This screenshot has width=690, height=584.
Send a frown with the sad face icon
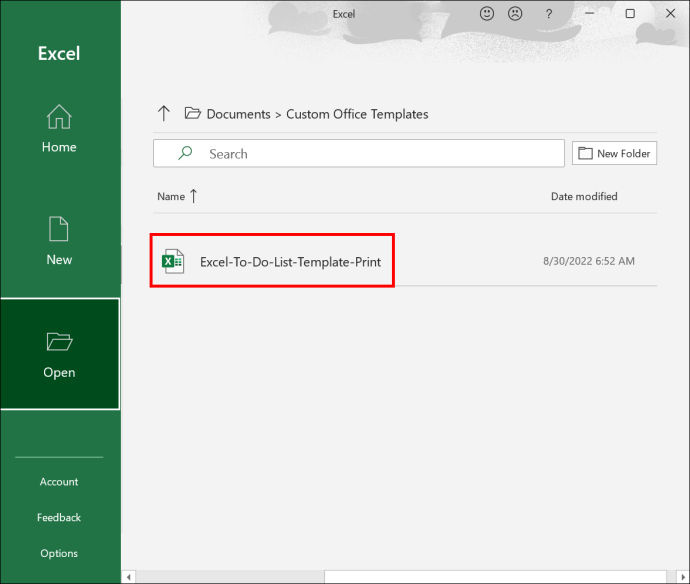[515, 14]
